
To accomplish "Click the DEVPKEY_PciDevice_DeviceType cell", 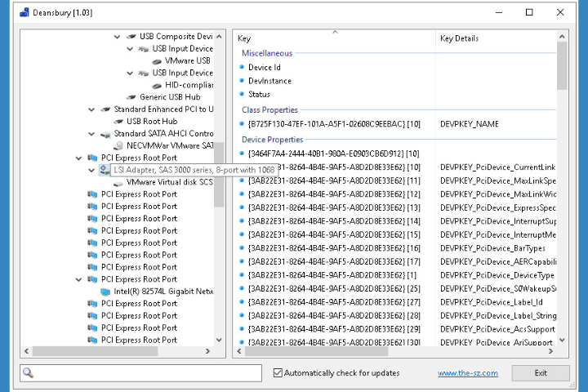I will click(497, 275).
